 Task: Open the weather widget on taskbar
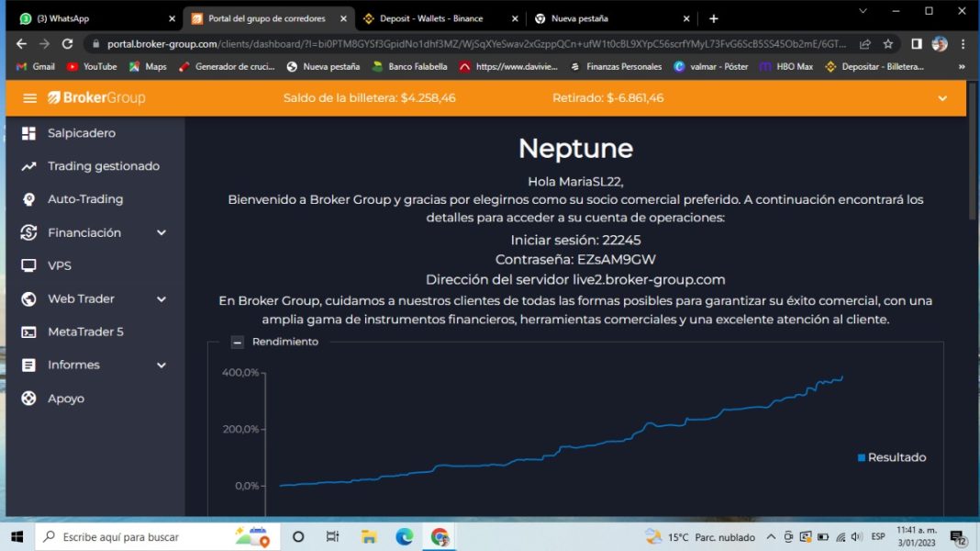700,536
